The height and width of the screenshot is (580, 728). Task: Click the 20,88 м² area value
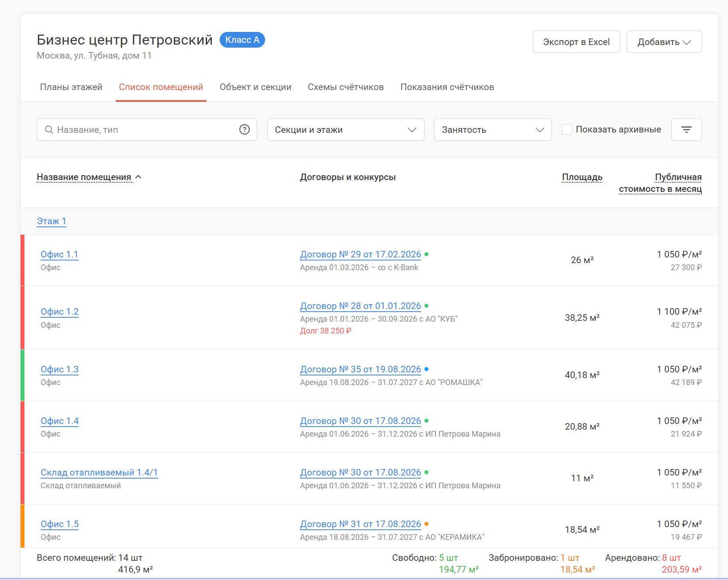[582, 427]
